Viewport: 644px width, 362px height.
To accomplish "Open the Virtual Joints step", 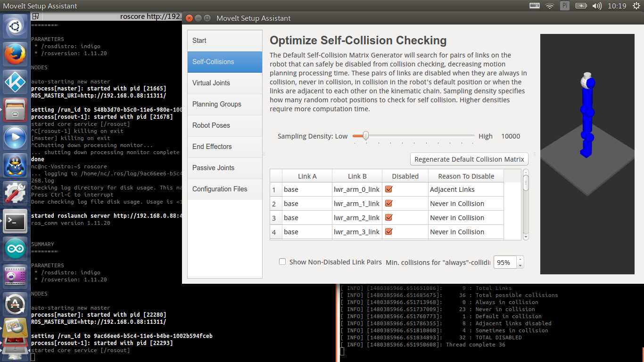I will pyautogui.click(x=225, y=83).
